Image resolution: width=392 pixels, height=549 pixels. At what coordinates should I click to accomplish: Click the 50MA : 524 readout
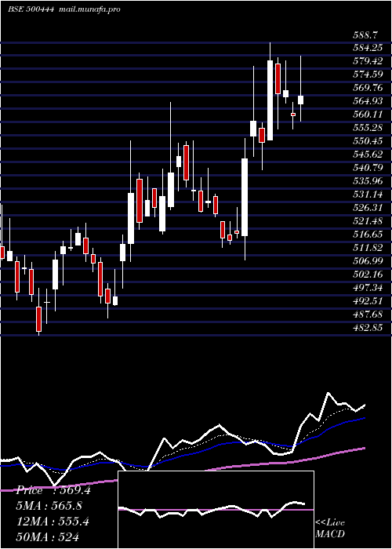tap(48, 536)
